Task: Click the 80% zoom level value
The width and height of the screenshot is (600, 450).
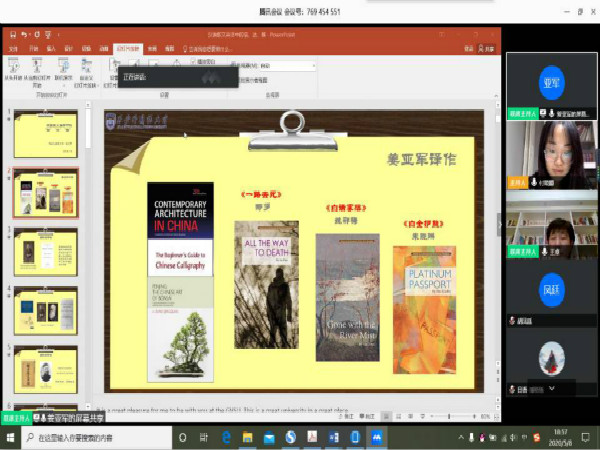Action: click(485, 416)
